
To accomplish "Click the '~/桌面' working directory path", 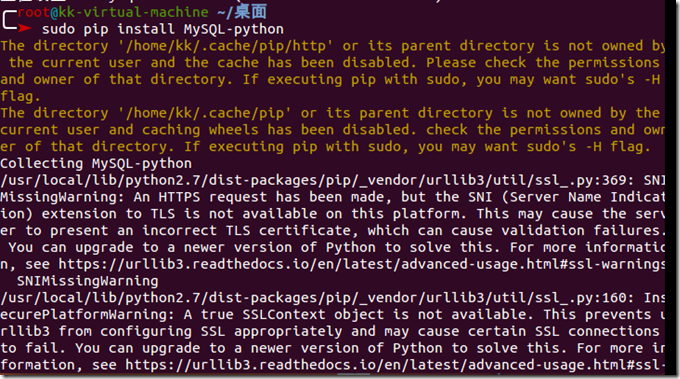I will pos(242,12).
